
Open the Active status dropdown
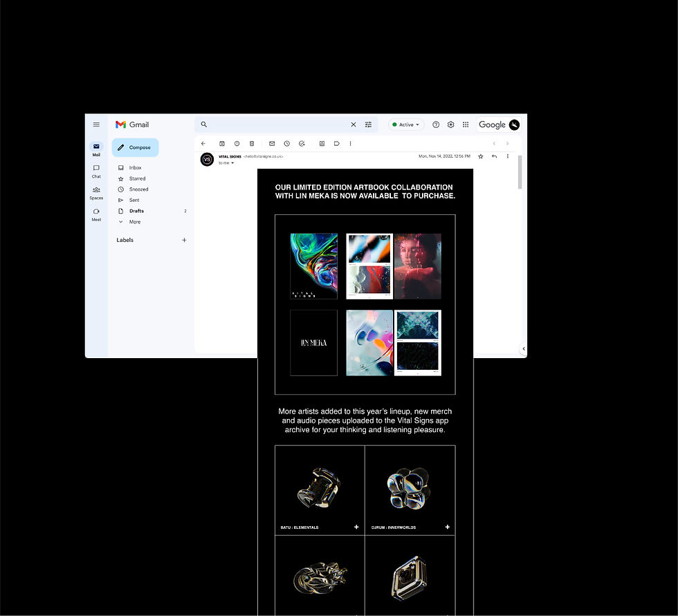(x=405, y=124)
